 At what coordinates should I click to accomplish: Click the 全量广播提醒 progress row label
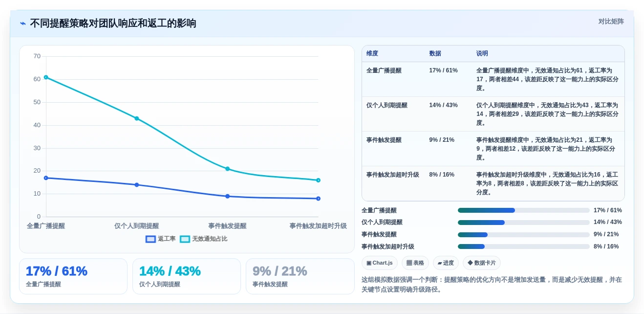[379, 210]
